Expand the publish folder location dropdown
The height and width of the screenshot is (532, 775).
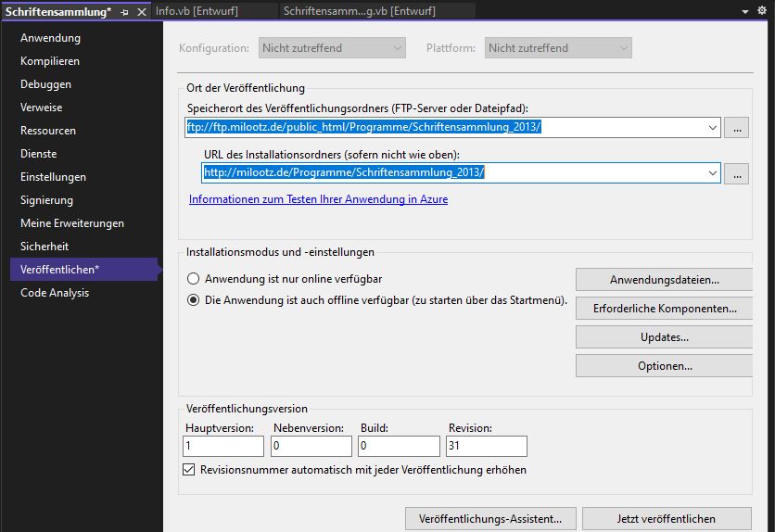coord(711,128)
